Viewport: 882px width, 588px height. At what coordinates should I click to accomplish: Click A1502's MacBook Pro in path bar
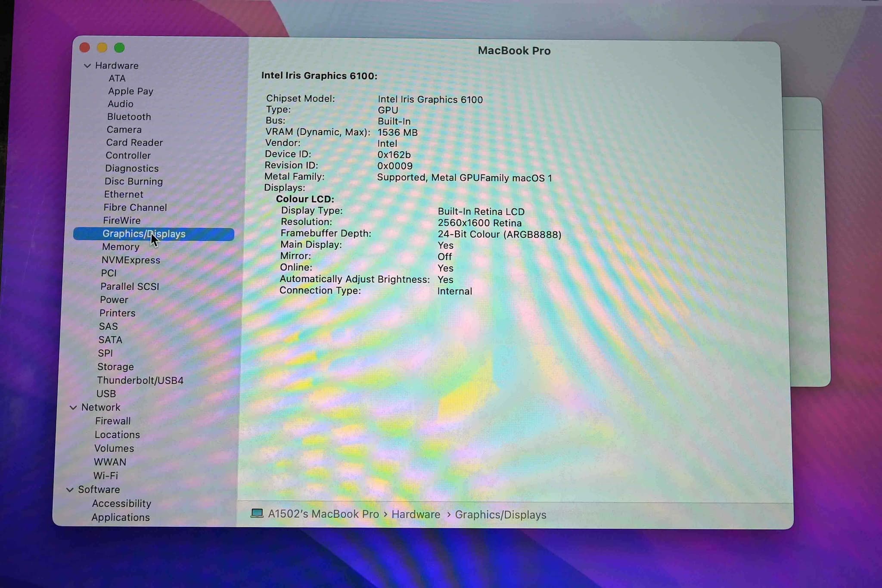coord(323,514)
